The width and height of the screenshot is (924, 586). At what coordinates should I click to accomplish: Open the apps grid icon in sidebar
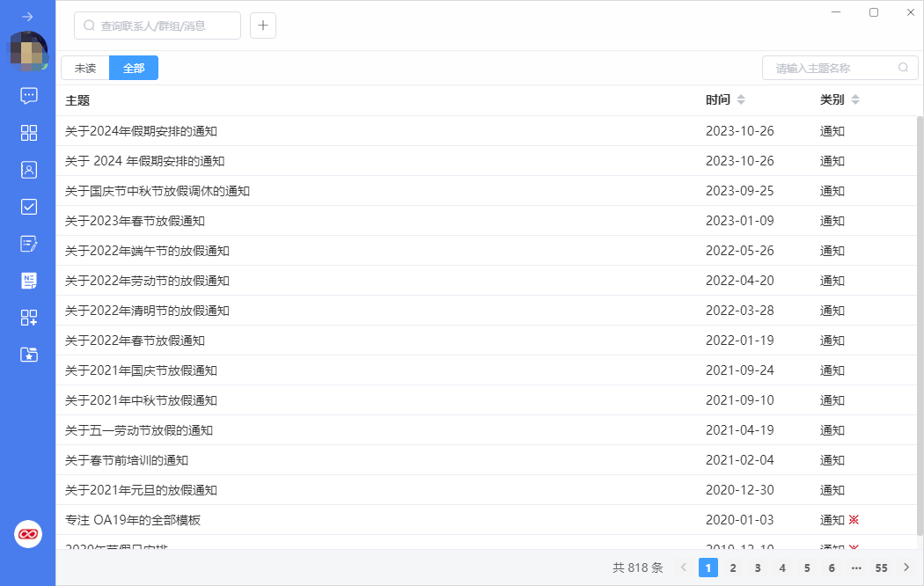[x=28, y=133]
